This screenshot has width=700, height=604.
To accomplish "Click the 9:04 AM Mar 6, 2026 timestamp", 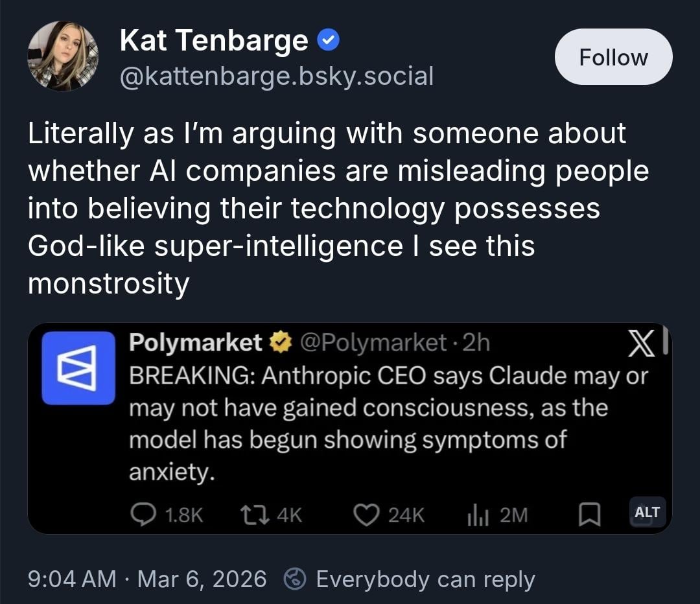I will click(x=147, y=579).
